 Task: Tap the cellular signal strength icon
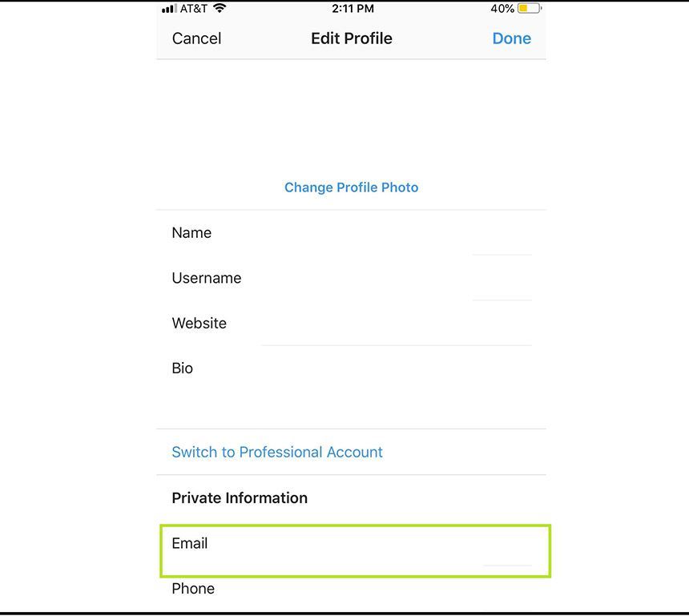tap(168, 9)
